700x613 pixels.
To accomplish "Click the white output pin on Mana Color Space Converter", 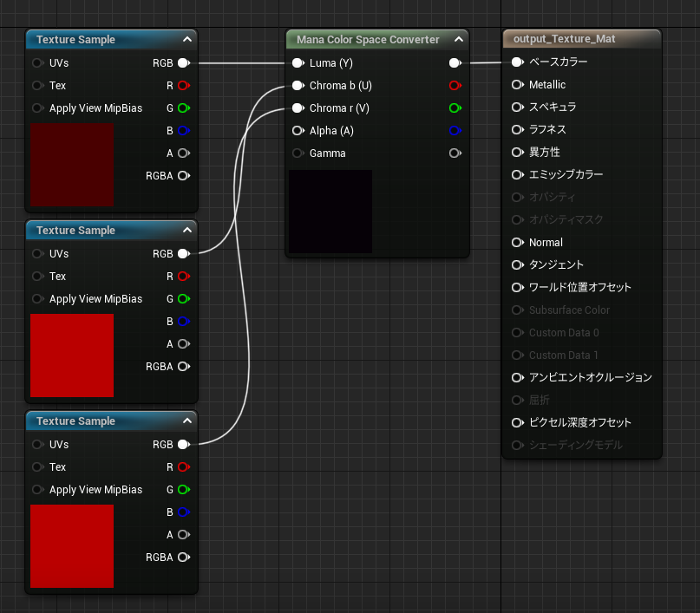I will (x=455, y=63).
